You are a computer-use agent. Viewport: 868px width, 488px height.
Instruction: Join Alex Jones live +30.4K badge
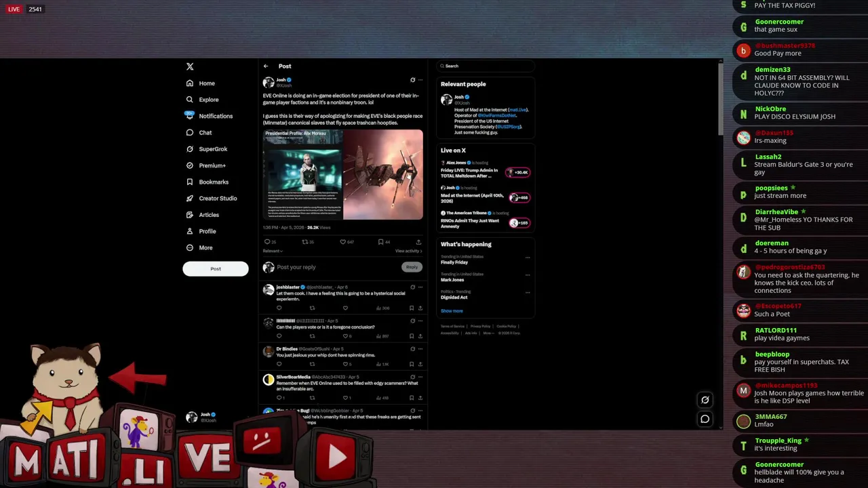click(519, 172)
